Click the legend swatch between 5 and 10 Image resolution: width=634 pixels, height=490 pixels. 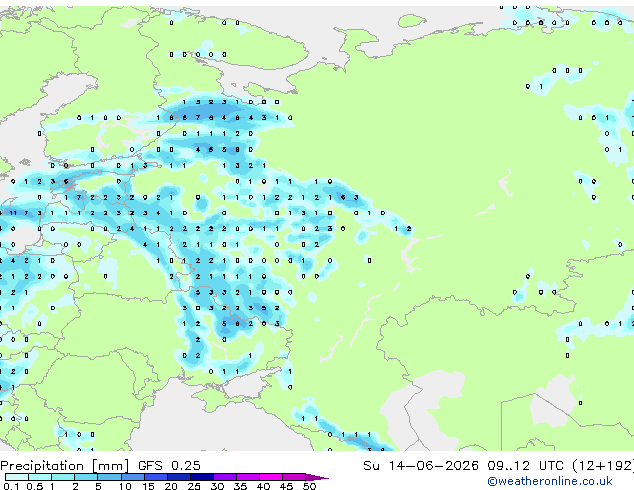110,477
